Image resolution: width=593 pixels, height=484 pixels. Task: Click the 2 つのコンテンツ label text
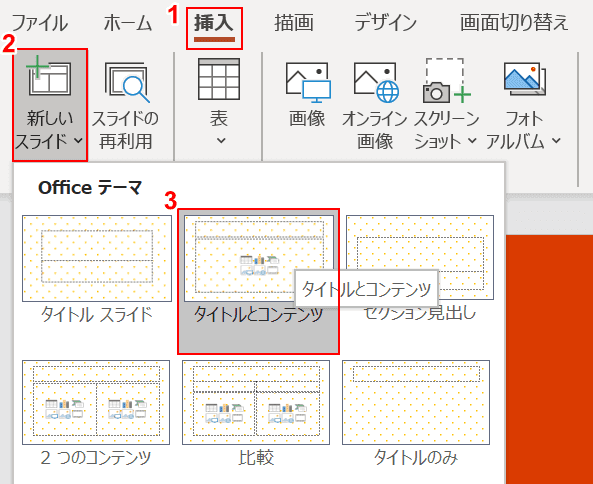coord(96,458)
